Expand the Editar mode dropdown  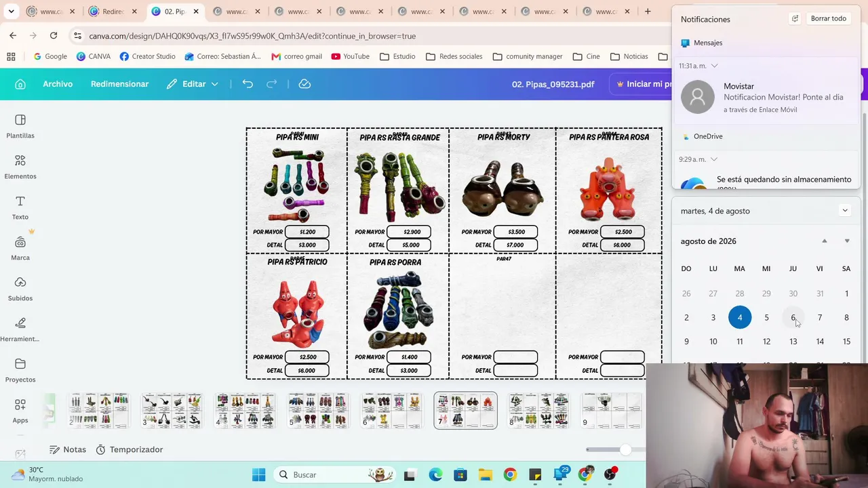point(193,84)
